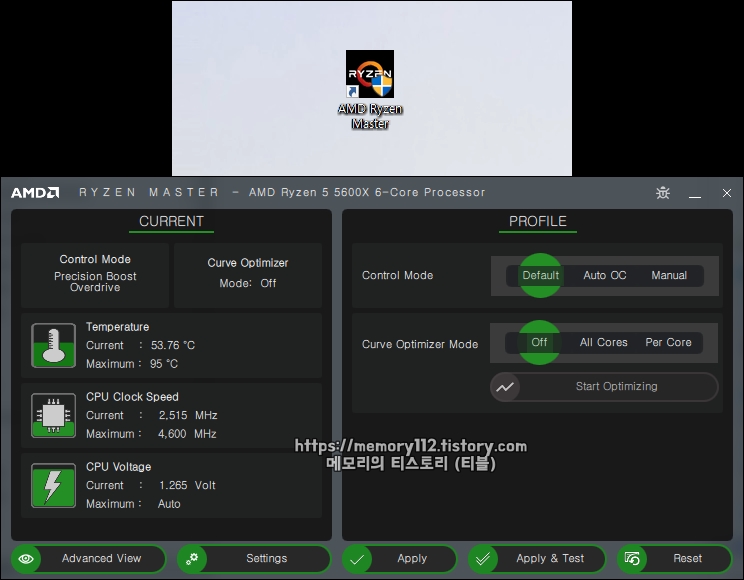744x580 pixels.
Task: Set Control Mode to Auto OC
Action: (604, 275)
